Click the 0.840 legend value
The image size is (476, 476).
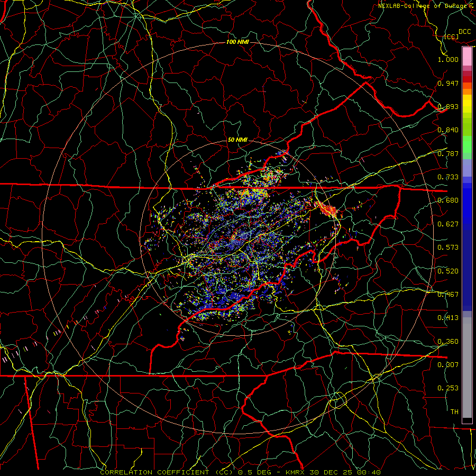(x=448, y=130)
